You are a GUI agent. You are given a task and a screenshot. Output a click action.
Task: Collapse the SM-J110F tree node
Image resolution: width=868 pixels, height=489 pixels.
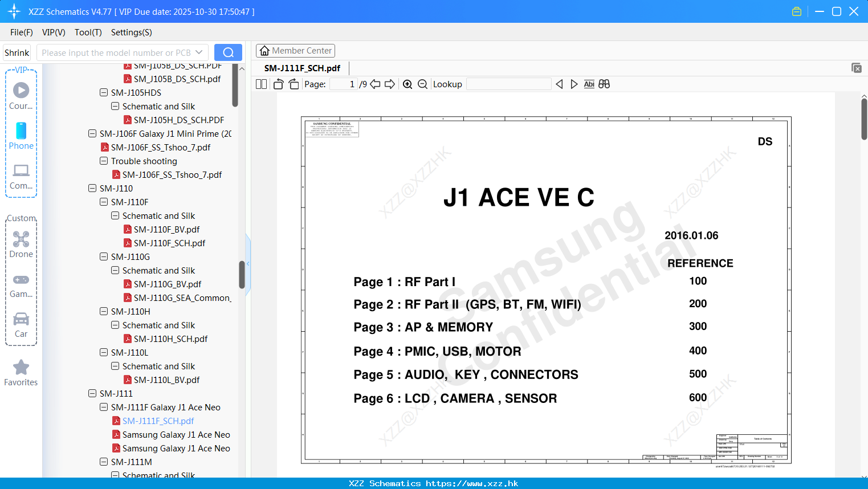click(x=104, y=202)
